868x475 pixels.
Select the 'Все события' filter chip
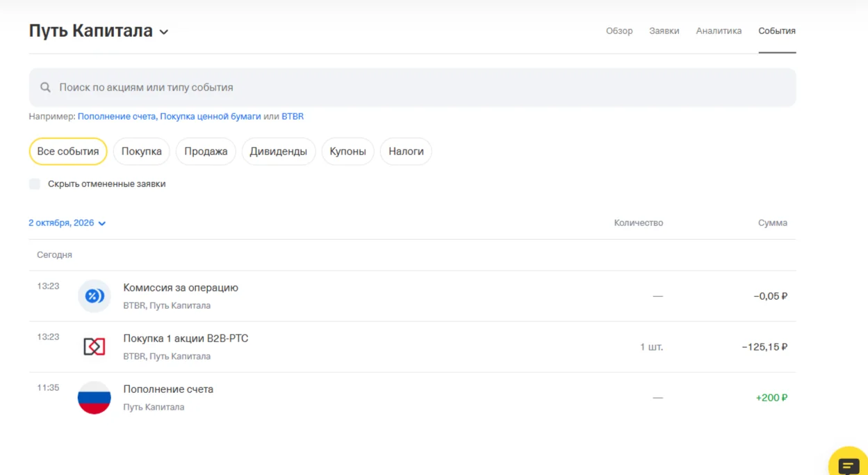(x=68, y=152)
